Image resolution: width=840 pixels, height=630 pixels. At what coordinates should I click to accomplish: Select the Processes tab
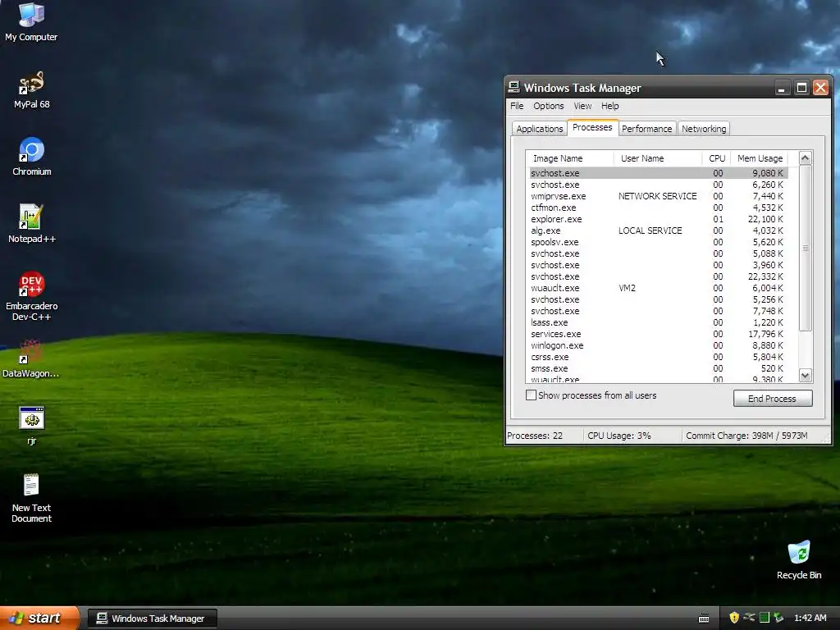(592, 127)
